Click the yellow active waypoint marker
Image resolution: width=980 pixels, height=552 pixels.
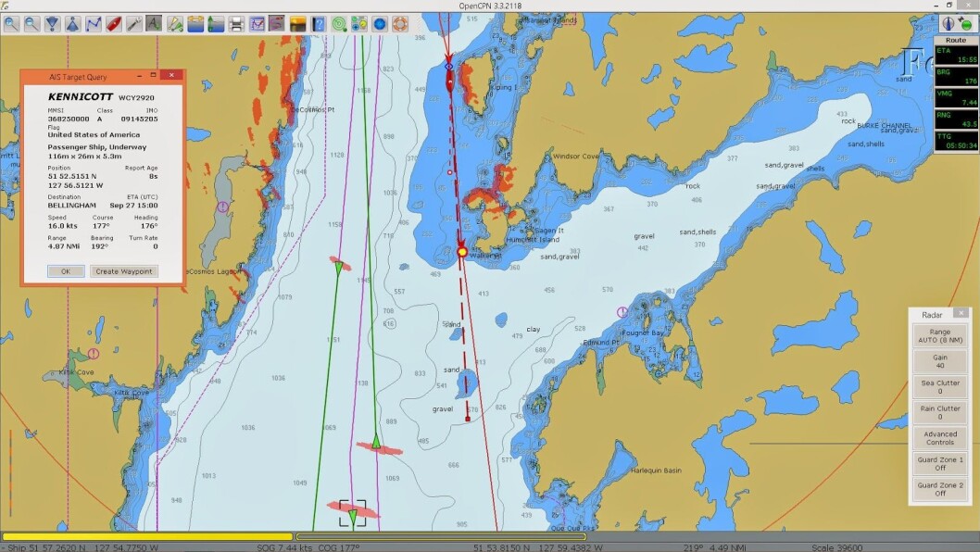click(462, 251)
